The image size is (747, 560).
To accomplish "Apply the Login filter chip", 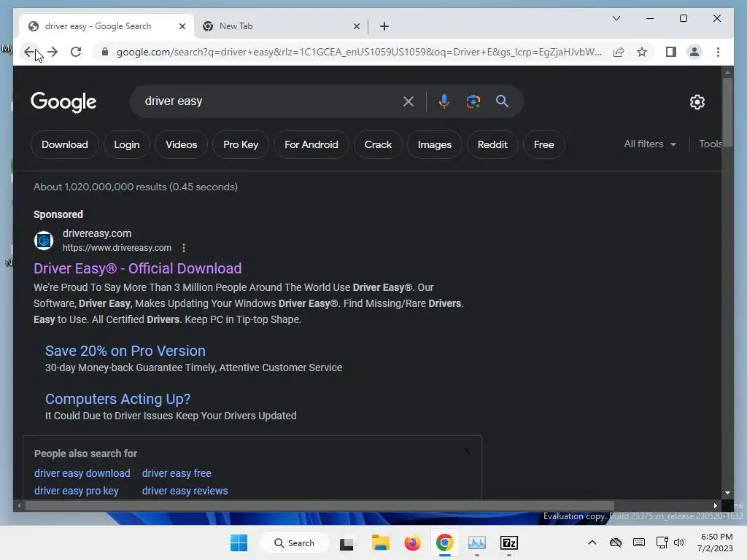I will click(127, 144).
